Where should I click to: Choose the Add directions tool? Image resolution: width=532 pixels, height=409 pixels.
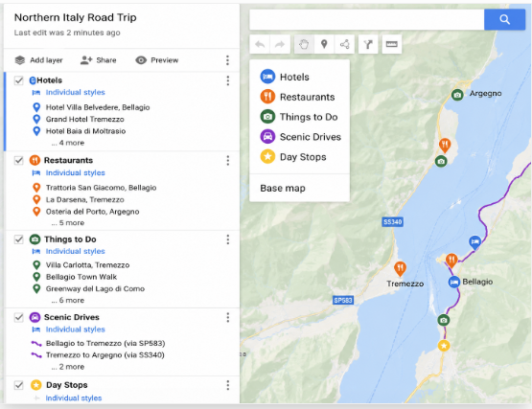(368, 44)
